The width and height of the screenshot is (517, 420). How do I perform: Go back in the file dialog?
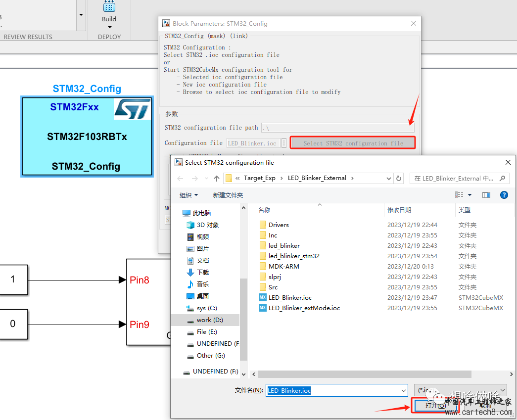(180, 179)
